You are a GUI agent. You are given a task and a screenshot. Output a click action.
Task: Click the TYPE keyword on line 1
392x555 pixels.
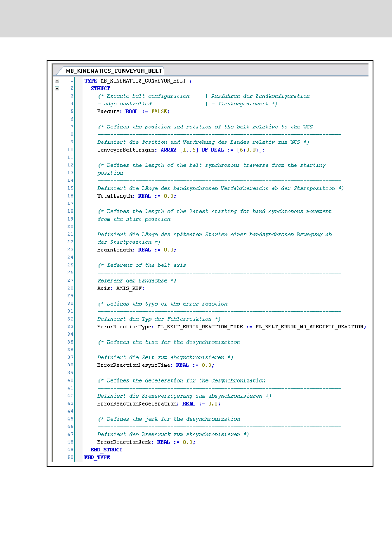(91, 81)
